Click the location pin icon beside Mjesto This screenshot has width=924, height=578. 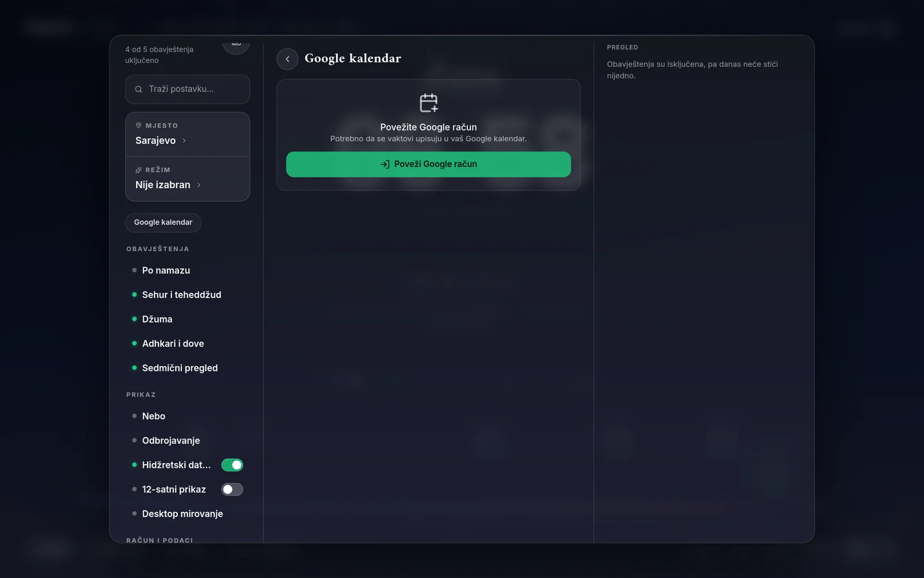139,125
